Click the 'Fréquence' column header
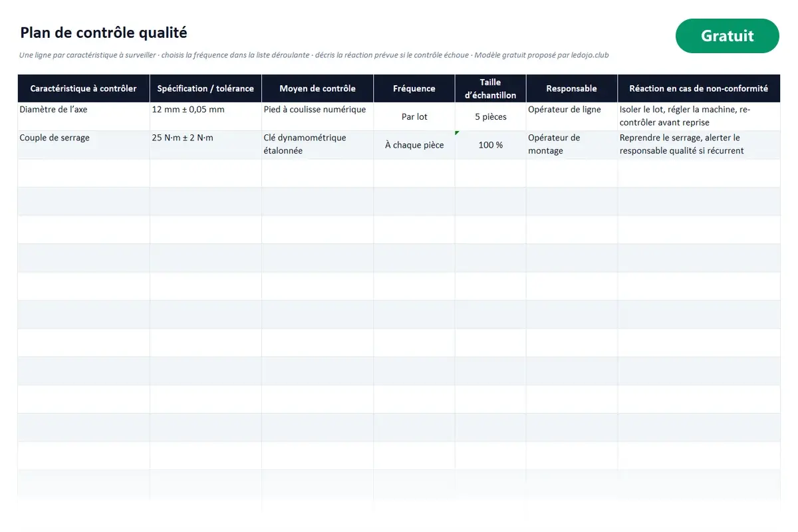 pyautogui.click(x=414, y=88)
